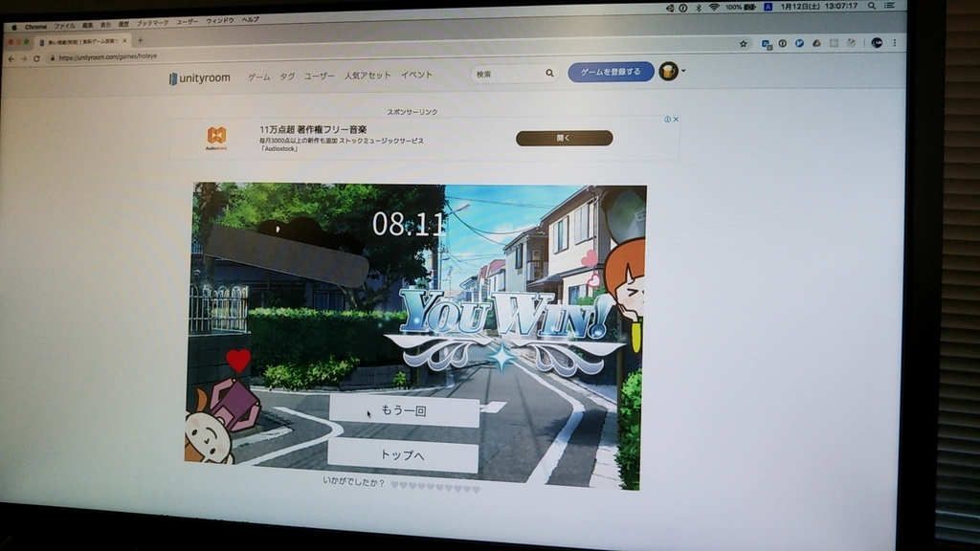Click the Chrome forward arrow

click(24, 58)
